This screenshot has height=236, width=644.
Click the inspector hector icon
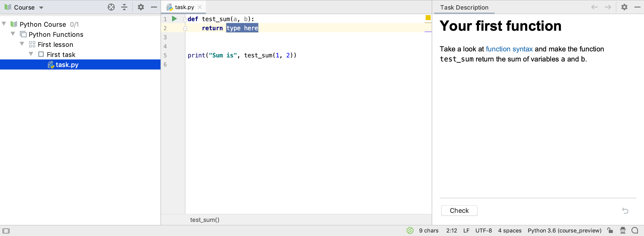pos(623,230)
